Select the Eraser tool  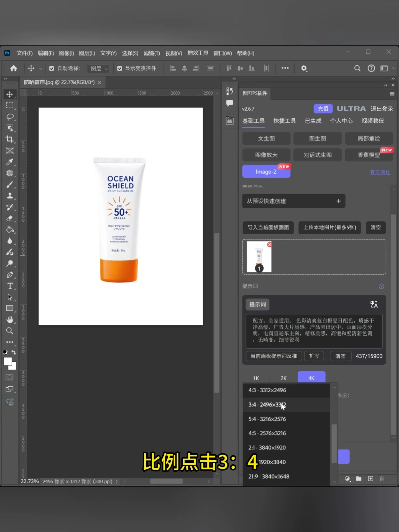click(x=10, y=218)
